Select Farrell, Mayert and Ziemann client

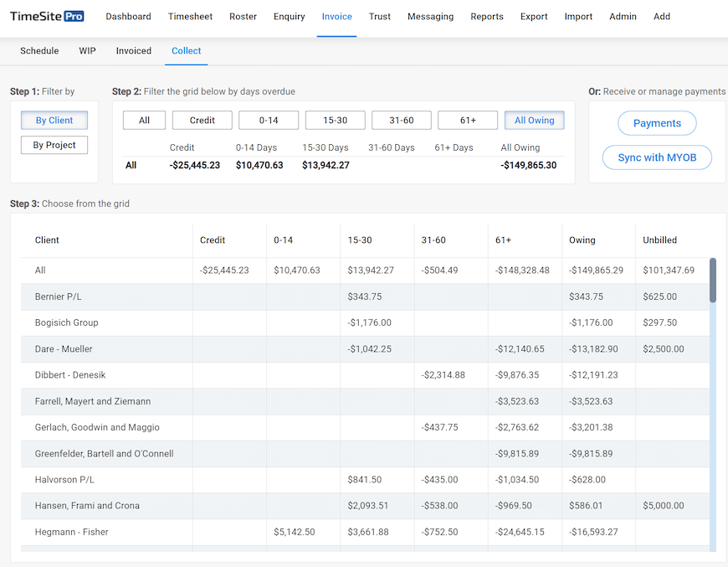pyautogui.click(x=365, y=401)
